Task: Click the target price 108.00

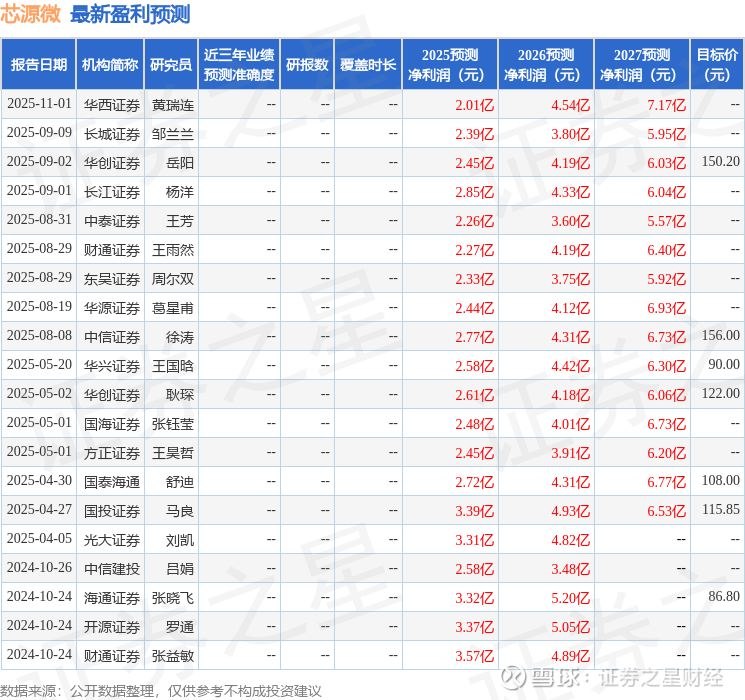Action: (720, 480)
